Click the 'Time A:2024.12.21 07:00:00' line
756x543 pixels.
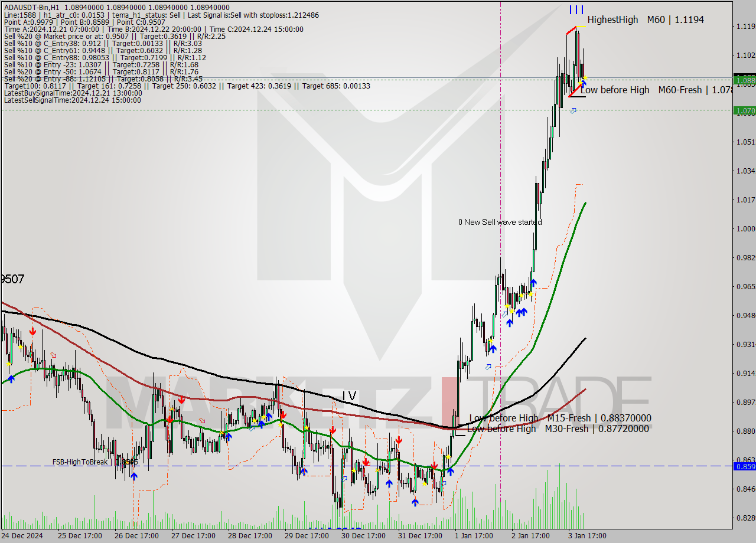point(154,29)
